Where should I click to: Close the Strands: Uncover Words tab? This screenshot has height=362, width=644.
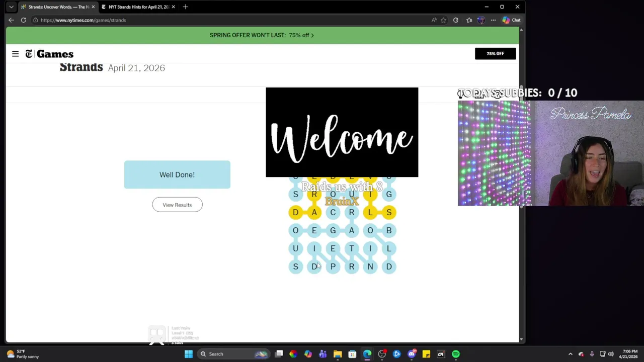coord(93,7)
